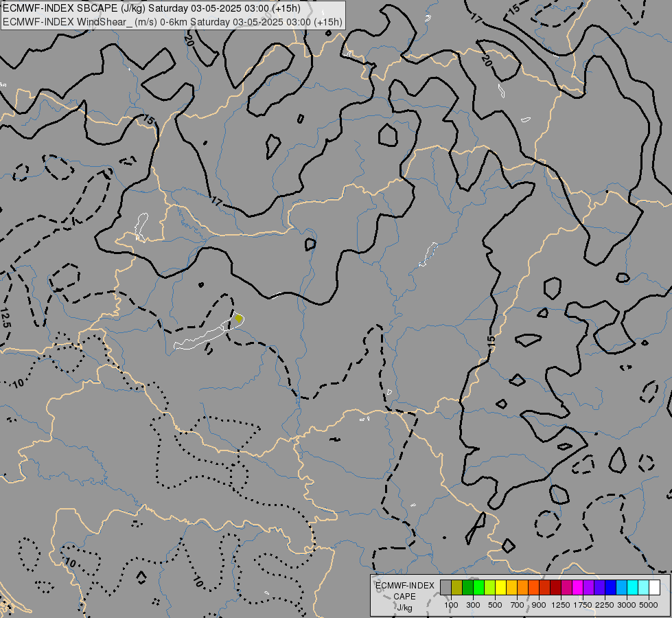This screenshot has height=618, width=672.
Task: Click the legend value 5000
Action: tap(649, 605)
